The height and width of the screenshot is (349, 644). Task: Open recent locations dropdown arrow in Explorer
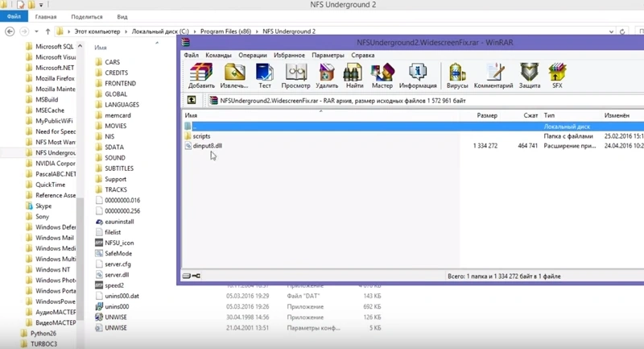36,31
